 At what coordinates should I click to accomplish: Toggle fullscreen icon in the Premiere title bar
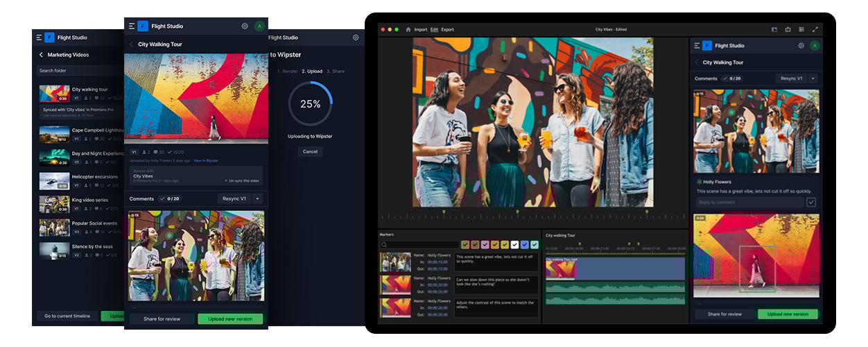click(x=815, y=29)
